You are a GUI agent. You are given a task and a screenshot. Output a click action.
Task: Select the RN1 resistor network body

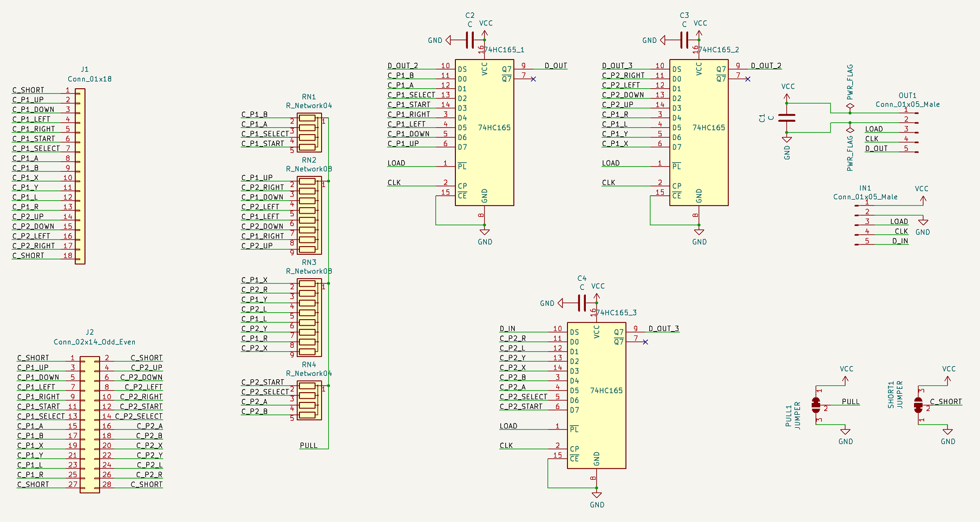coord(309,133)
